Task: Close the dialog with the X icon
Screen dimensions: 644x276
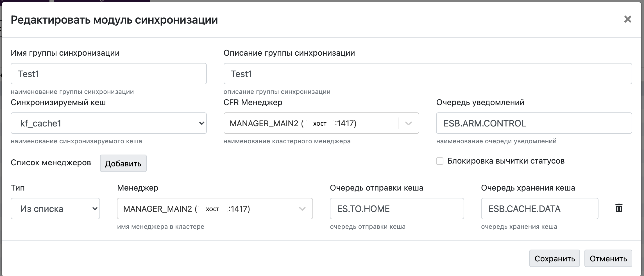Action: [x=627, y=19]
